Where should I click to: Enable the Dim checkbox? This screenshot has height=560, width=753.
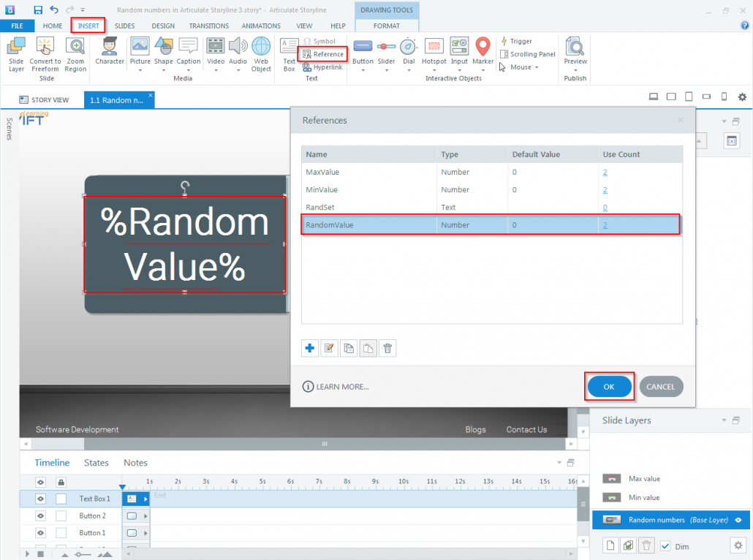click(664, 545)
